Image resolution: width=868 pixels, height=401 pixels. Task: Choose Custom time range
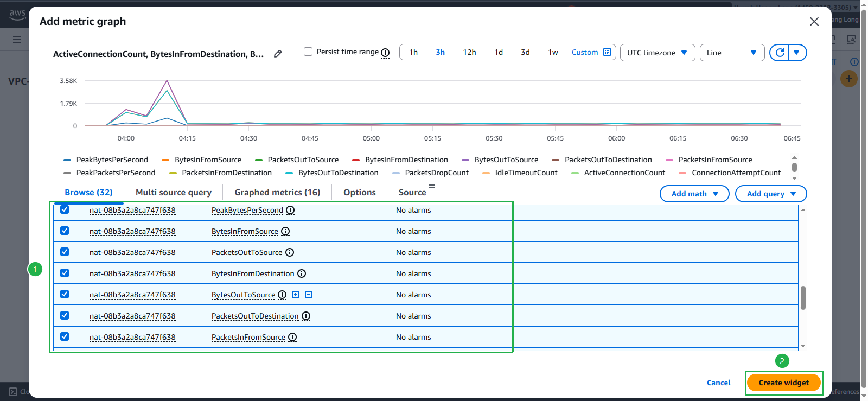(x=585, y=52)
